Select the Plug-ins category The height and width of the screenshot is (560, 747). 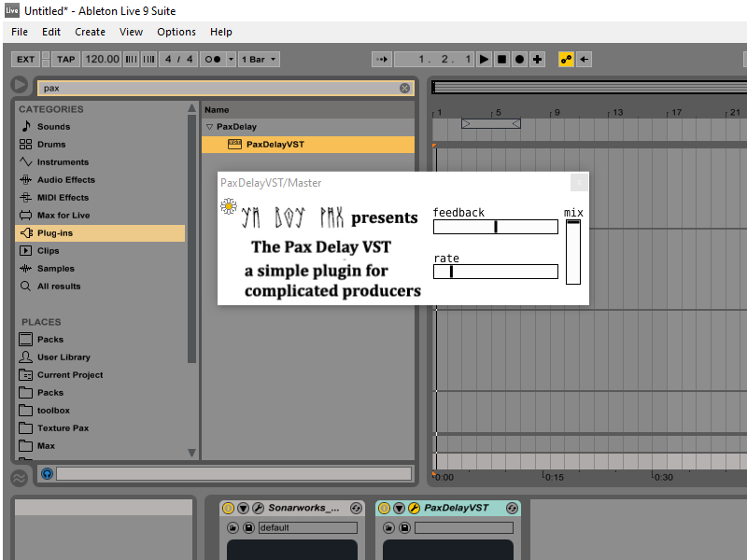click(x=100, y=232)
